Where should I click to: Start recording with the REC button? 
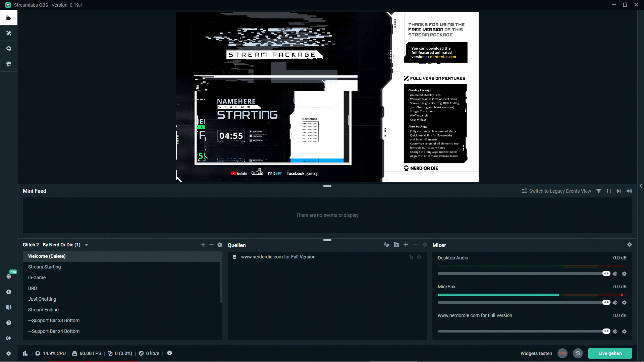click(x=562, y=353)
